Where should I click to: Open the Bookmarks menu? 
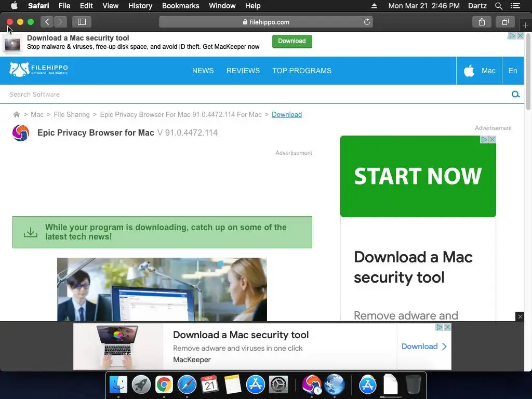(180, 6)
